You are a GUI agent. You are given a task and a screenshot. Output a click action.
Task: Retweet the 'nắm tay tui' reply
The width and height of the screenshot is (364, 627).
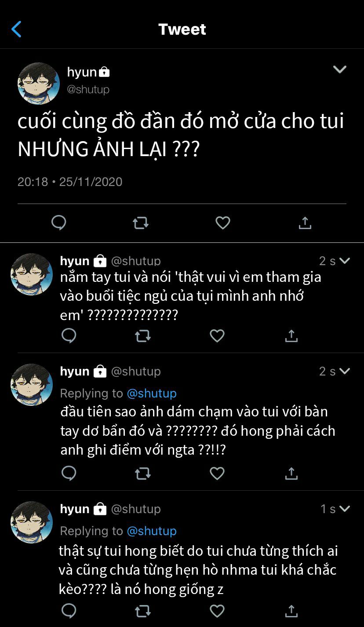143,336
